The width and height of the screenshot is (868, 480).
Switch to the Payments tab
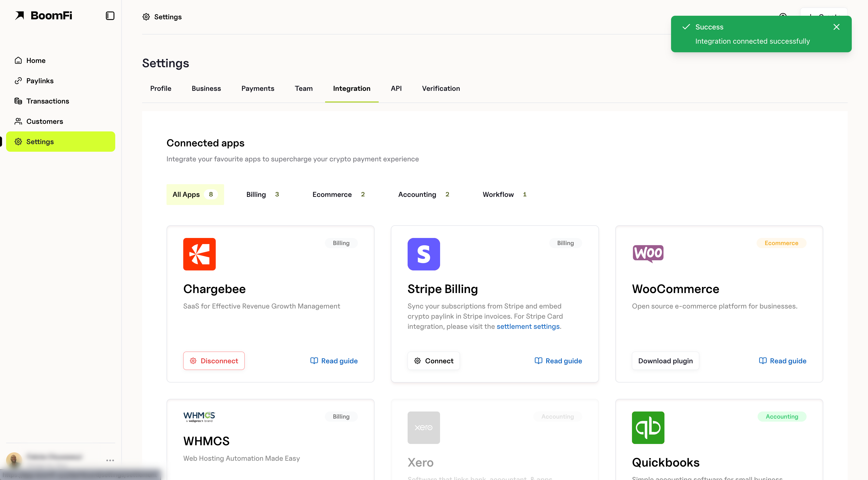coord(257,88)
